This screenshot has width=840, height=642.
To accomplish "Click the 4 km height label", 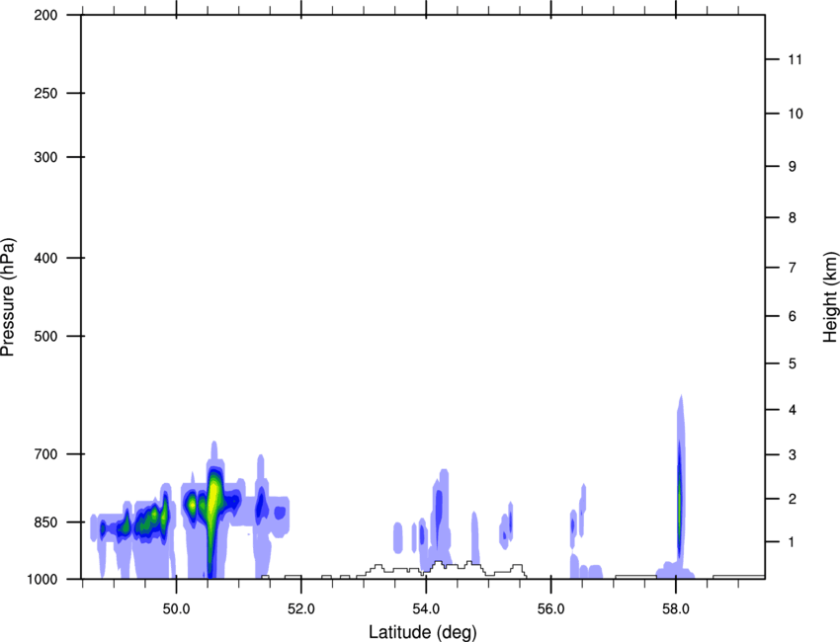I will point(793,410).
